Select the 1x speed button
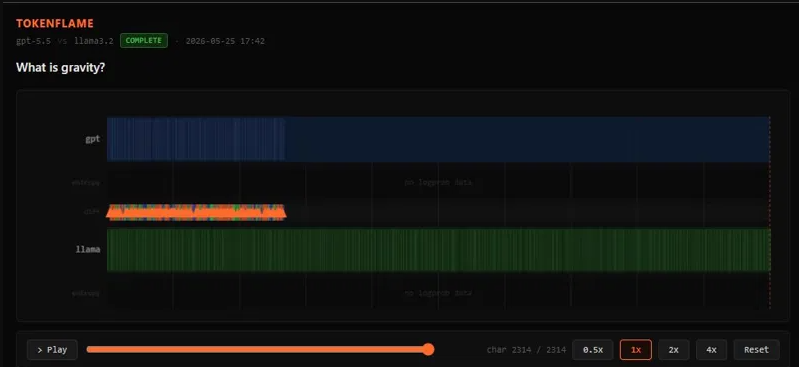 tap(635, 350)
